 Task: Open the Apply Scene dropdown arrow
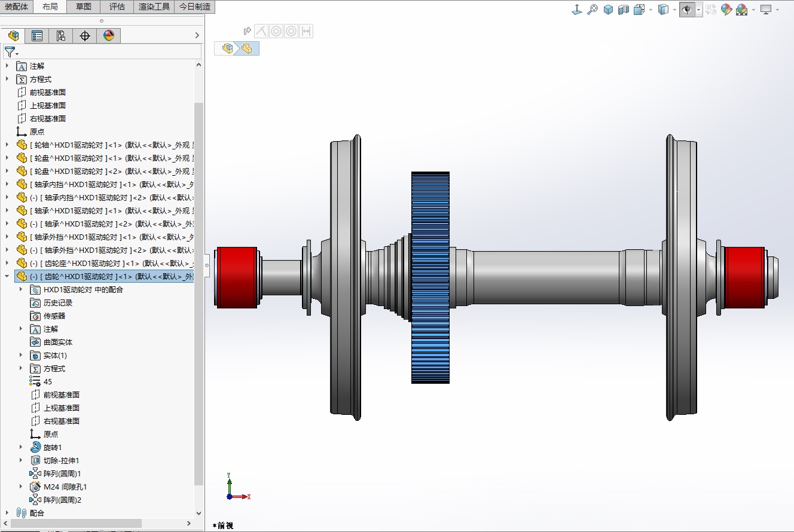pos(753,10)
